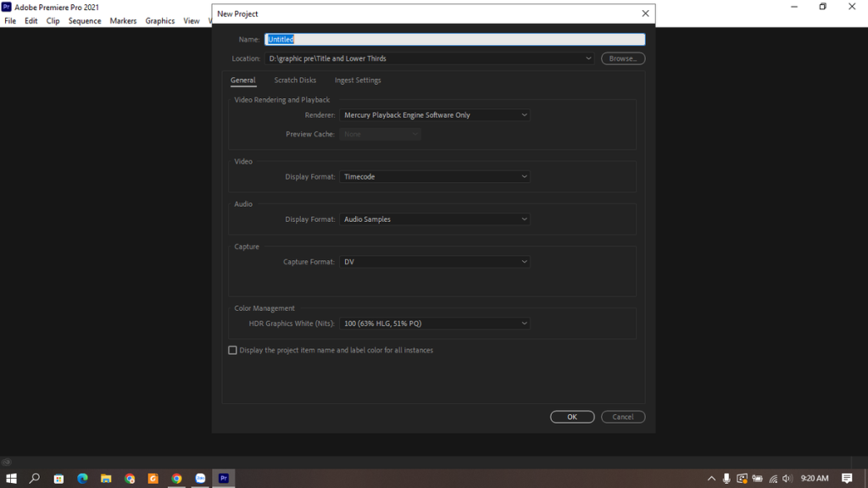Click the Browse button
The image size is (868, 488).
coord(623,58)
